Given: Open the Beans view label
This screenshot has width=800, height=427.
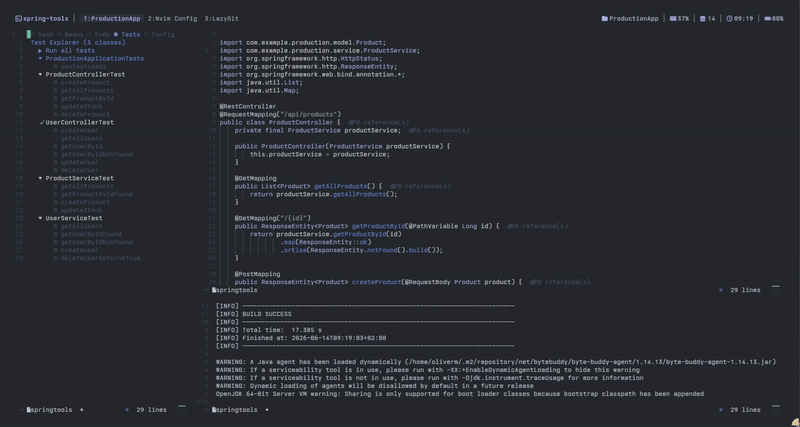Looking at the screenshot, I should tap(74, 35).
